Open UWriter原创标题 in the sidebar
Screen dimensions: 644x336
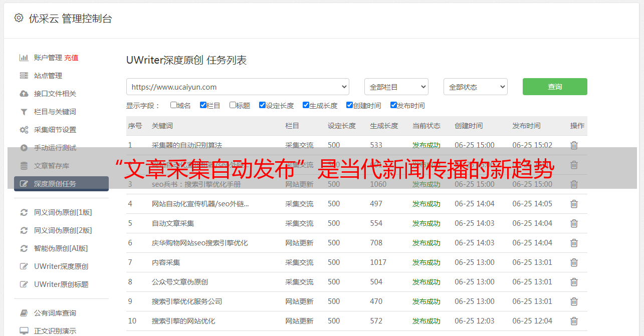[x=61, y=284]
